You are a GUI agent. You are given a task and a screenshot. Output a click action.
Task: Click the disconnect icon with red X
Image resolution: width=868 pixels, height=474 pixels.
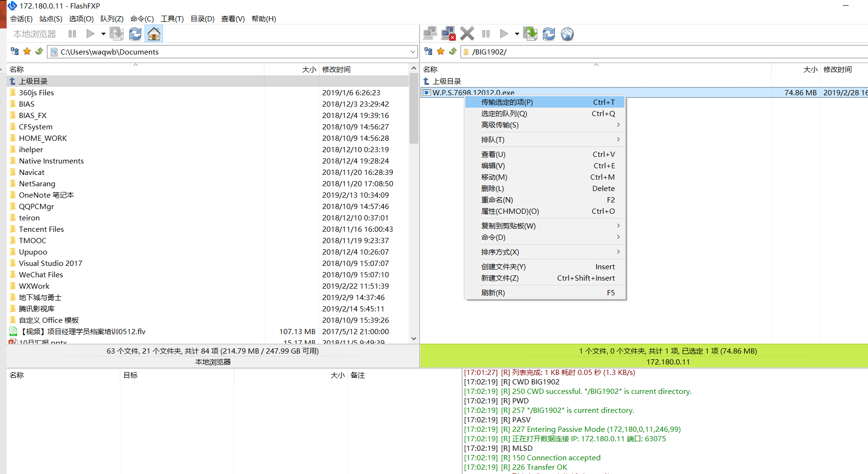448,34
